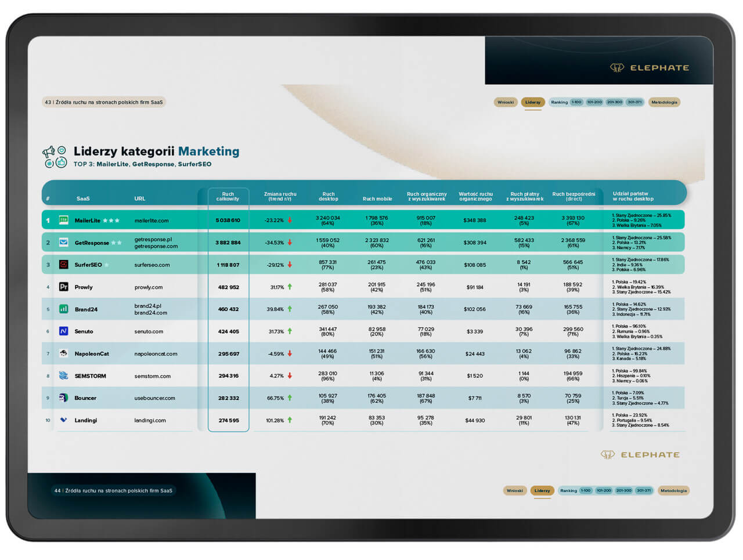Click the green up arrow beside 39.84%
Screen dimensions: 743x560
290,309
